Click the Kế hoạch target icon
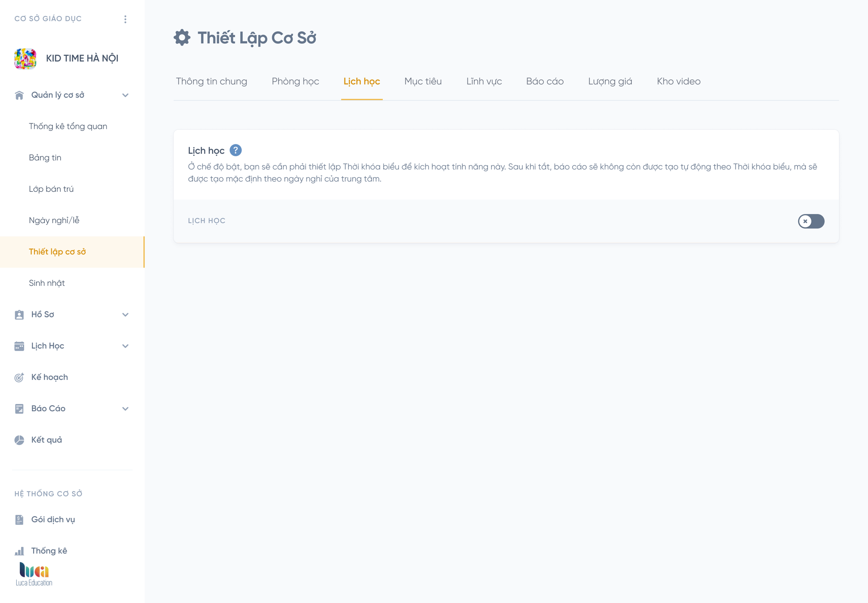 coord(19,377)
